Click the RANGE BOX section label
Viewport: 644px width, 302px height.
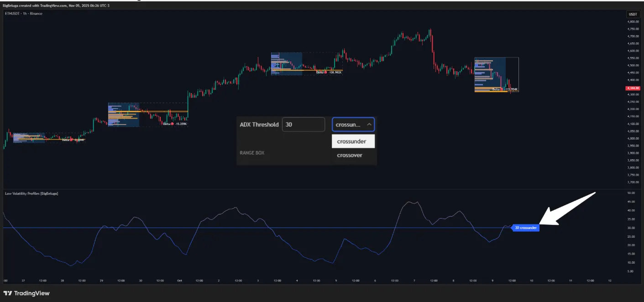point(252,153)
